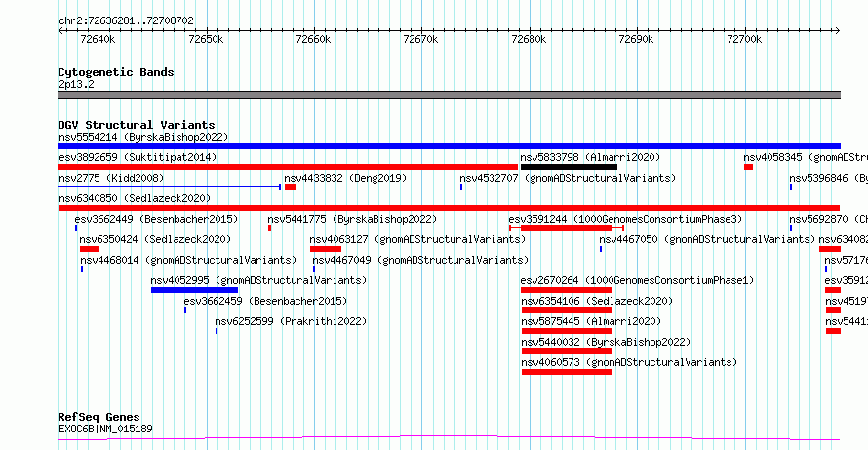Select nsv2775 (Kidd2008) label
Image resolution: width=868 pixels, height=450 pixels.
111,178
